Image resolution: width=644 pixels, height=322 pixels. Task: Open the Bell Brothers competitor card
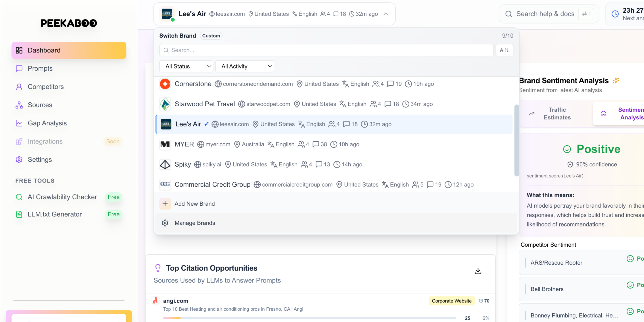582,289
